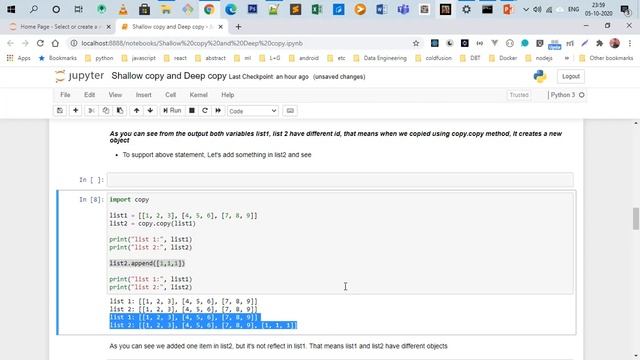Open Windows Start menu
640x360 pixels.
pyautogui.click(x=11, y=9)
